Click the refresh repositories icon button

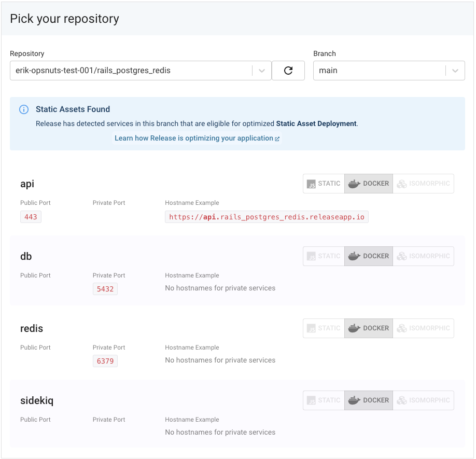(x=288, y=71)
